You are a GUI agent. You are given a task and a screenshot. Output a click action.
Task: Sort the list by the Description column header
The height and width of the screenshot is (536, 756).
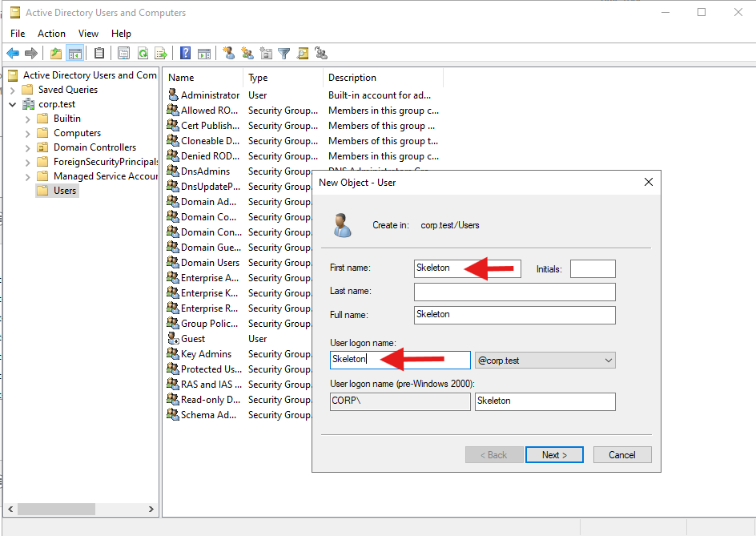(x=383, y=77)
